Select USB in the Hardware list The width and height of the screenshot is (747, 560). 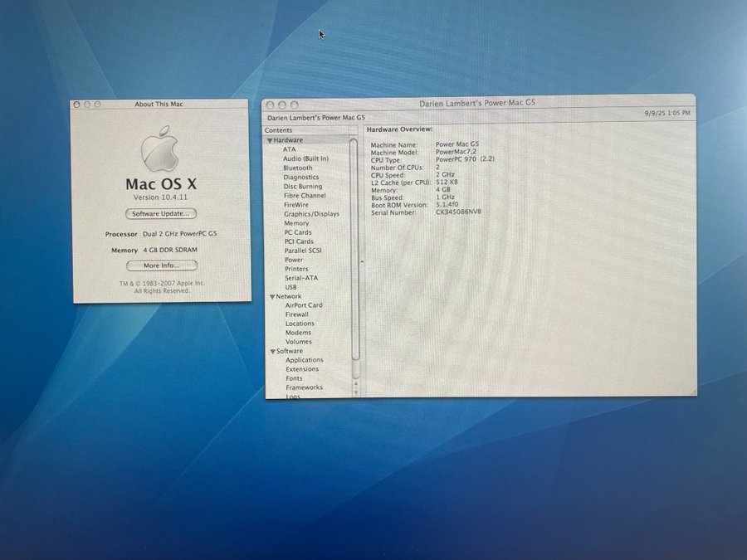(x=290, y=287)
